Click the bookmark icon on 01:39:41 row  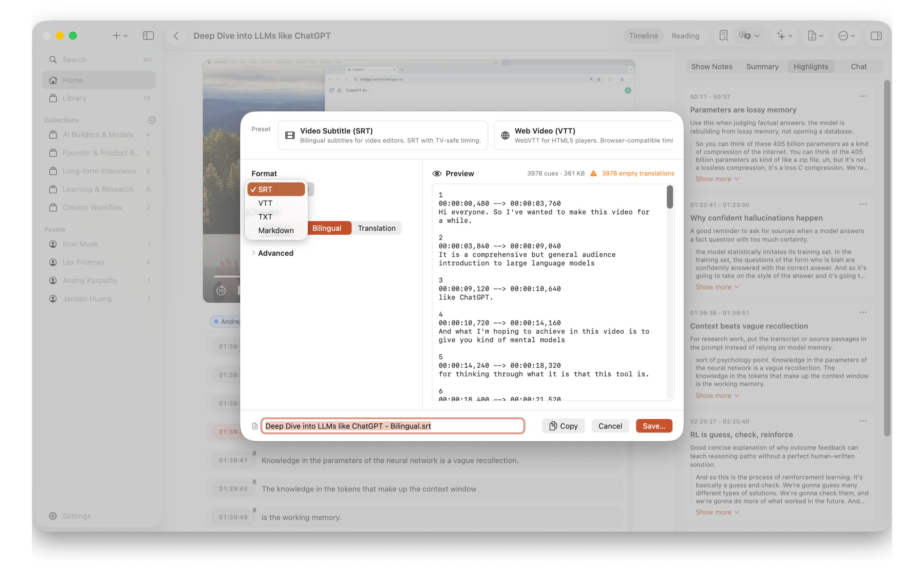coord(254,453)
